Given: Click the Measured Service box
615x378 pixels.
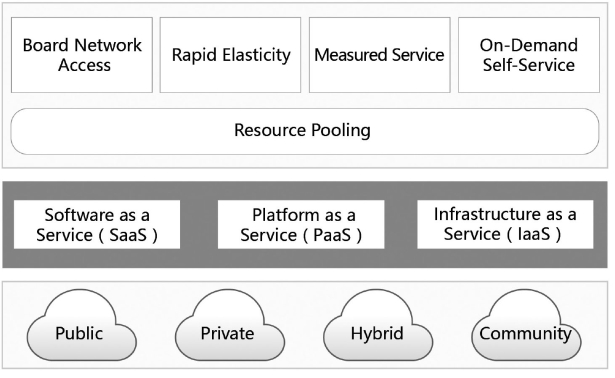Looking at the screenshot, I should click(x=379, y=55).
